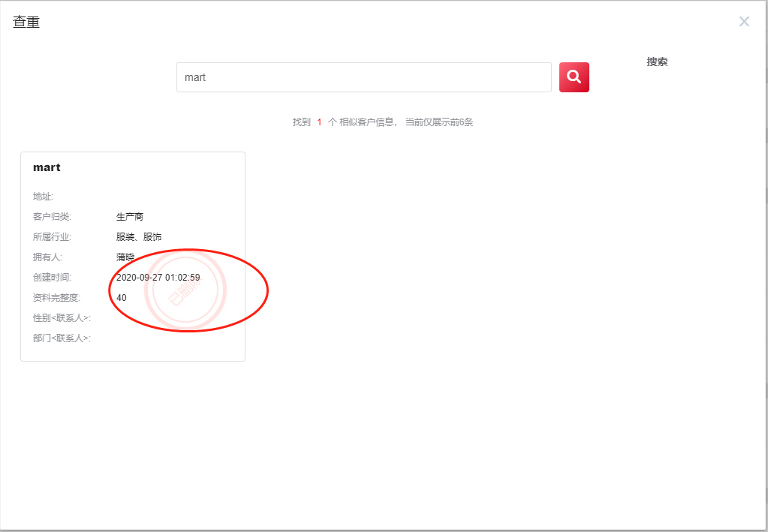Click the 创建时间 label
Viewport: 768px width, 532px height.
52,278
